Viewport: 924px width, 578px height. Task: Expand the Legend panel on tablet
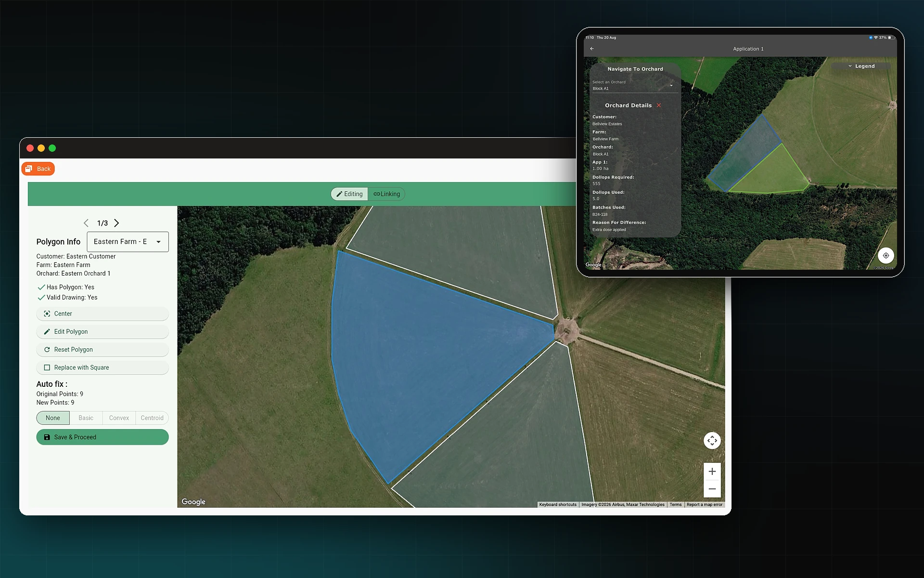[861, 66]
